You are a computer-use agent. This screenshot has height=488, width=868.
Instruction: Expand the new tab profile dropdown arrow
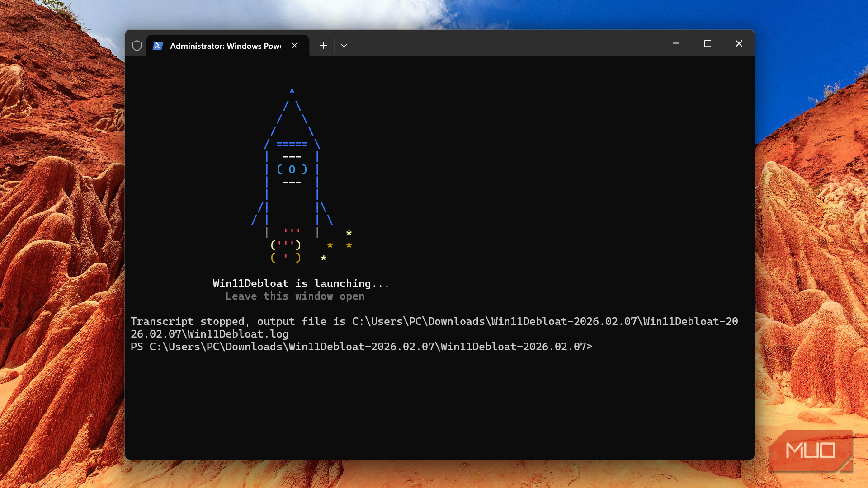tap(344, 46)
